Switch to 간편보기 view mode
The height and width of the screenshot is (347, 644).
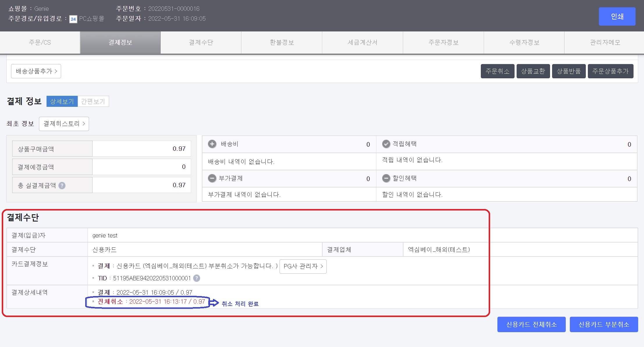(x=93, y=101)
